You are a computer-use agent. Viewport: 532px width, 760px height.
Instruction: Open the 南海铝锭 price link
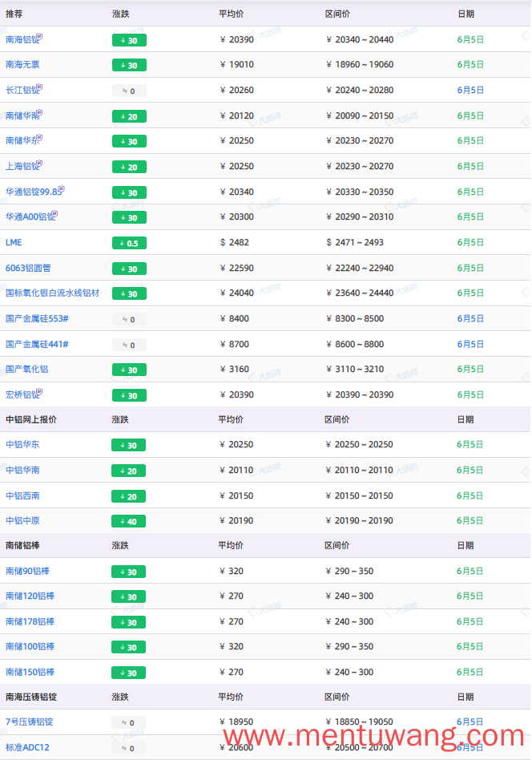pyautogui.click(x=22, y=40)
